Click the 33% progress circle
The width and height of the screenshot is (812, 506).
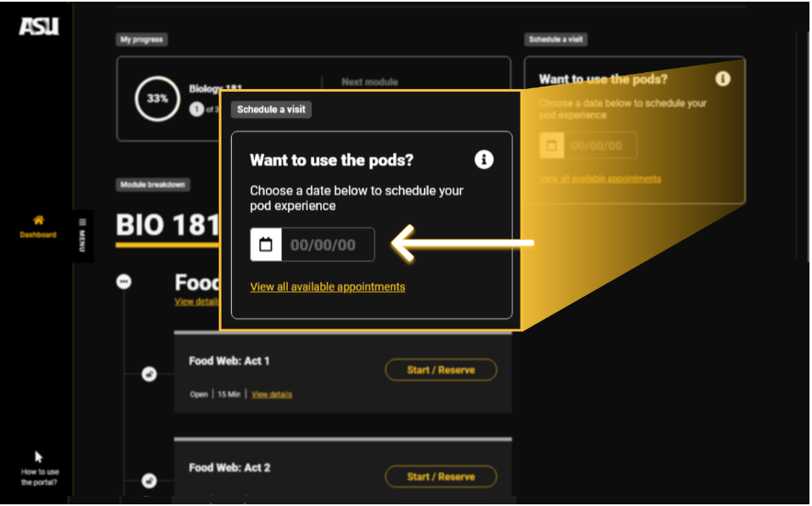click(157, 98)
